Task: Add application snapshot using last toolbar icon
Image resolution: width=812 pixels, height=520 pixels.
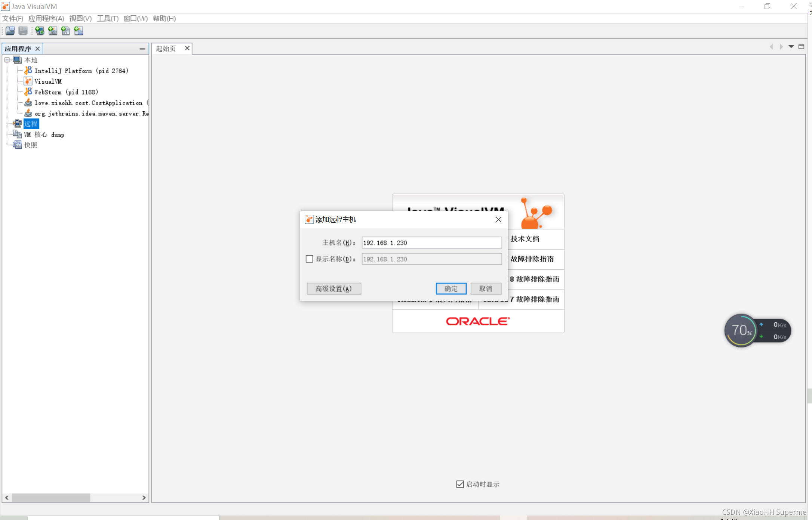Action: coord(79,31)
